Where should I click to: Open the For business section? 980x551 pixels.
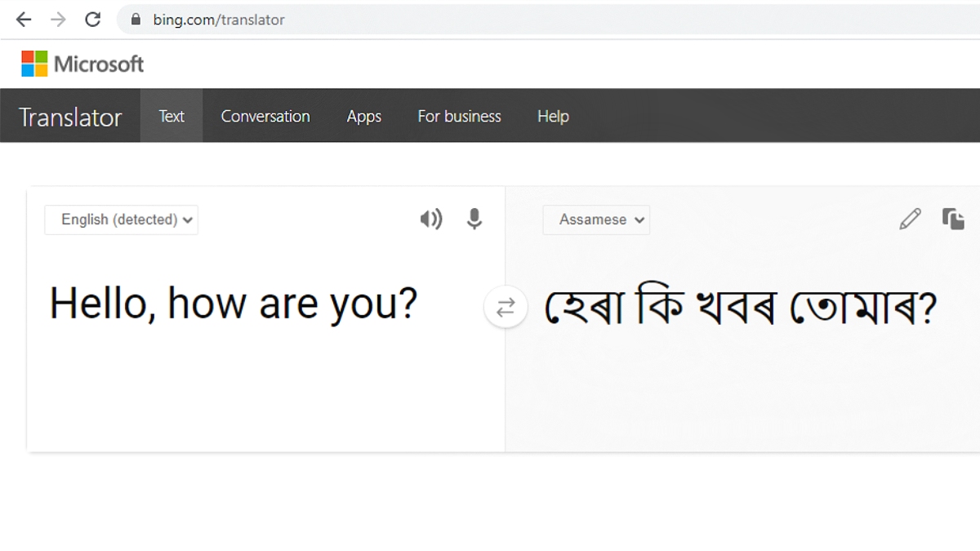[459, 116]
